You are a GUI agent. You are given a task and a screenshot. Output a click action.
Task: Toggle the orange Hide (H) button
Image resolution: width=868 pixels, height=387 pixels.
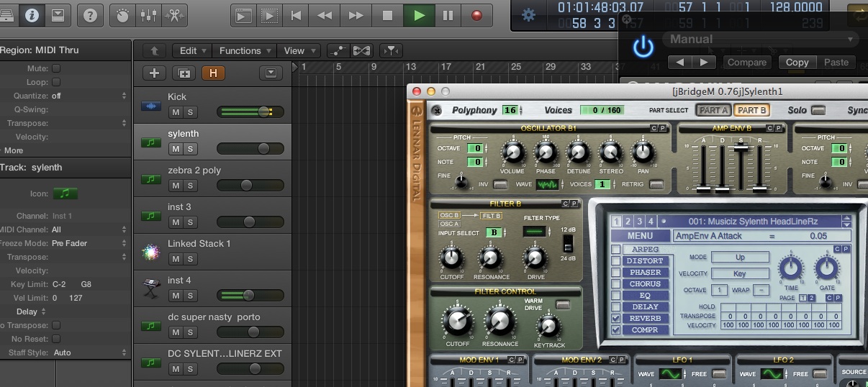[213, 73]
